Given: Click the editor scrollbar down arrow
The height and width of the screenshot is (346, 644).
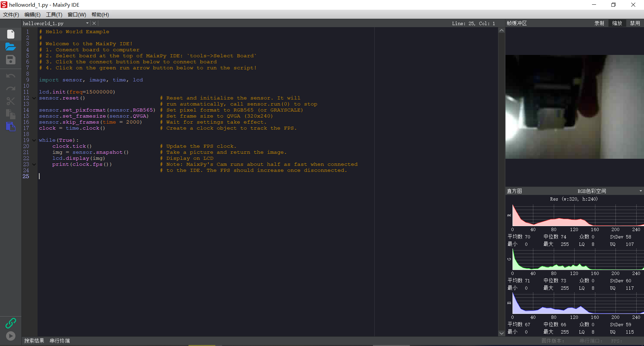Looking at the screenshot, I should click(501, 333).
